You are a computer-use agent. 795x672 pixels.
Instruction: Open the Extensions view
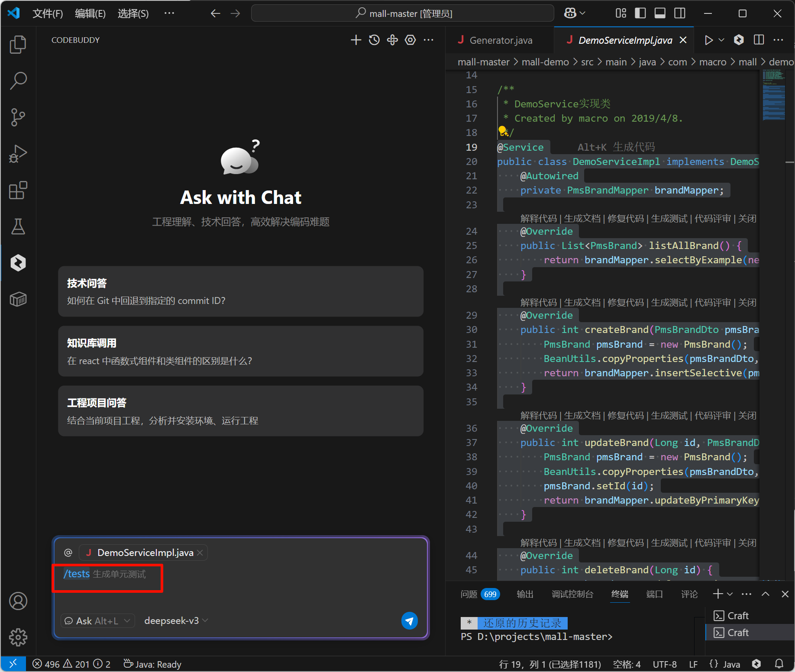(18, 190)
